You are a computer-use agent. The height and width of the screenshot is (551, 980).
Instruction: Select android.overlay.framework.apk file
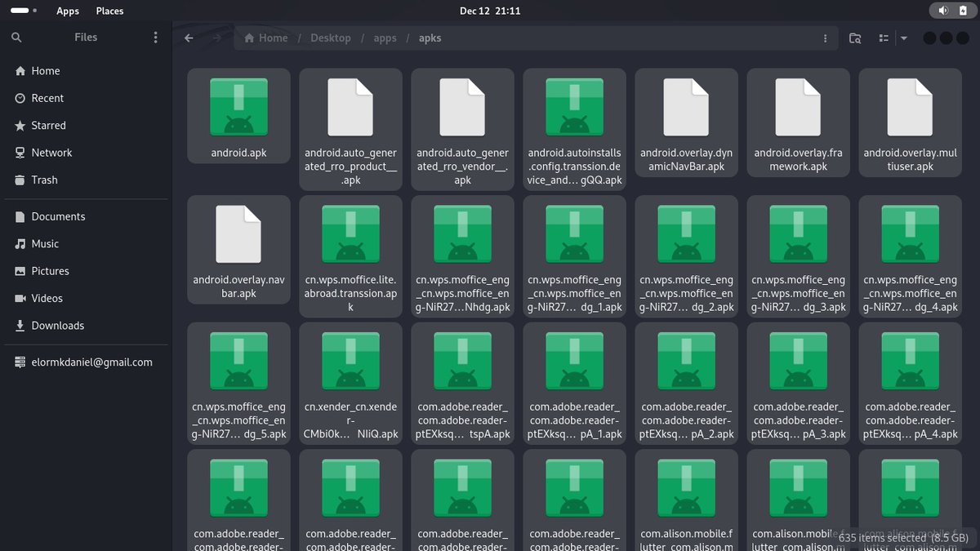798,122
